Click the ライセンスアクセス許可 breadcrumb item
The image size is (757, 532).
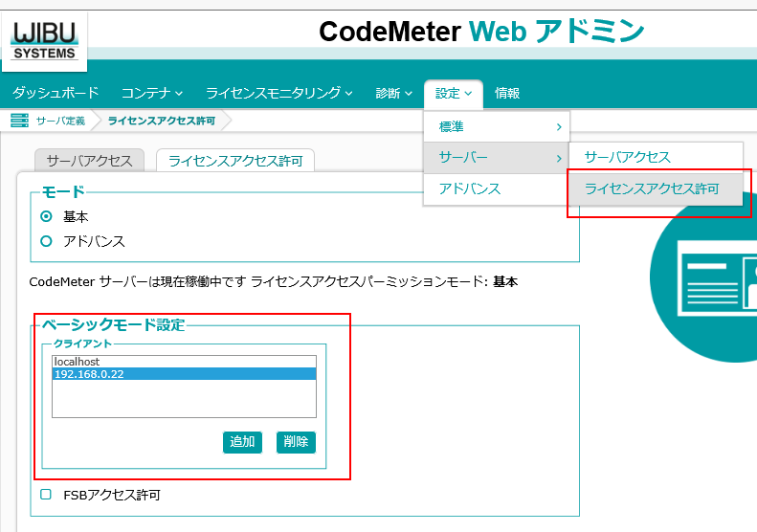click(162, 121)
